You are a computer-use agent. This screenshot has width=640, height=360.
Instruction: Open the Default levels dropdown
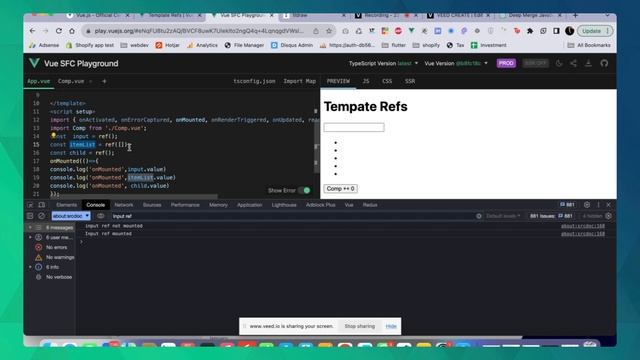click(503, 216)
